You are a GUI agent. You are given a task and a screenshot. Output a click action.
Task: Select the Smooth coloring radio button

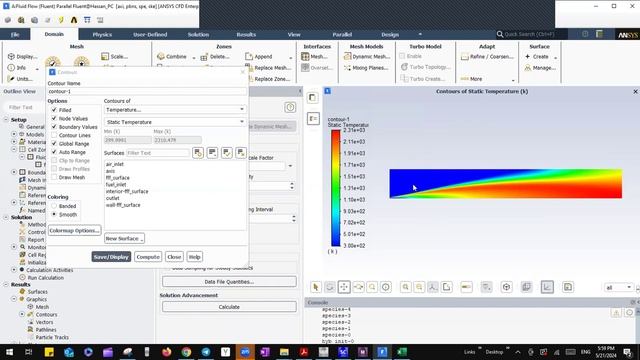click(x=54, y=214)
